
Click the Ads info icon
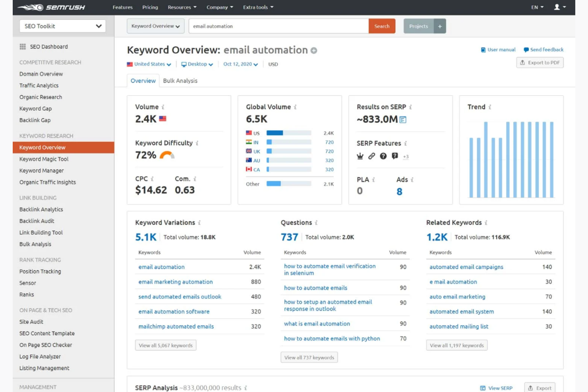[x=412, y=180]
